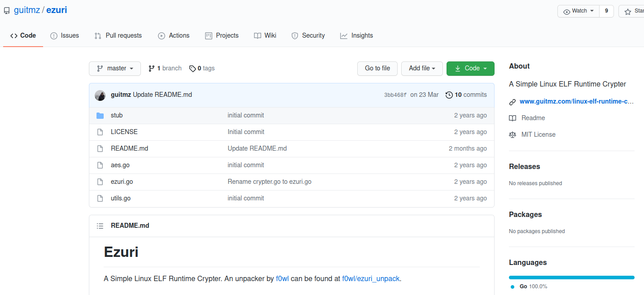Open the ezuri.go file
Viewport: 644px width, 295px height.
[122, 182]
